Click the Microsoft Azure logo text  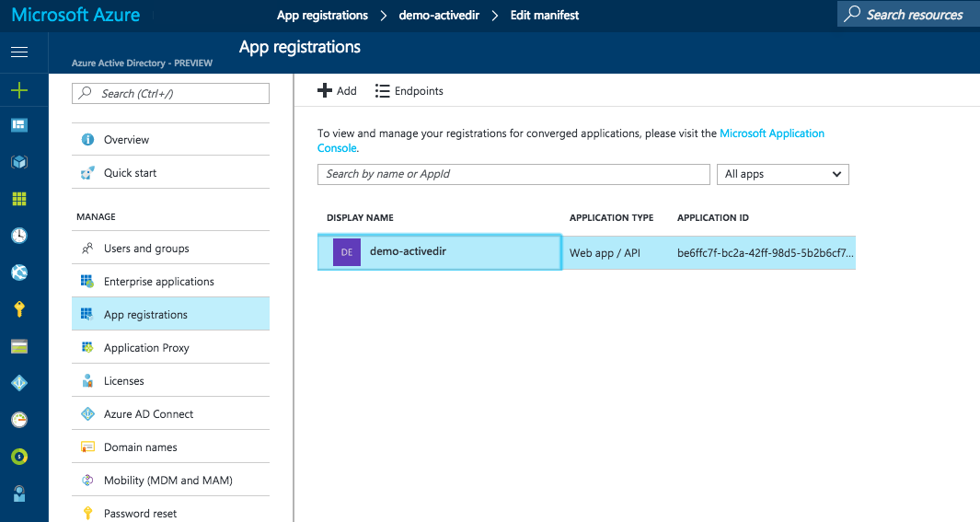point(75,15)
